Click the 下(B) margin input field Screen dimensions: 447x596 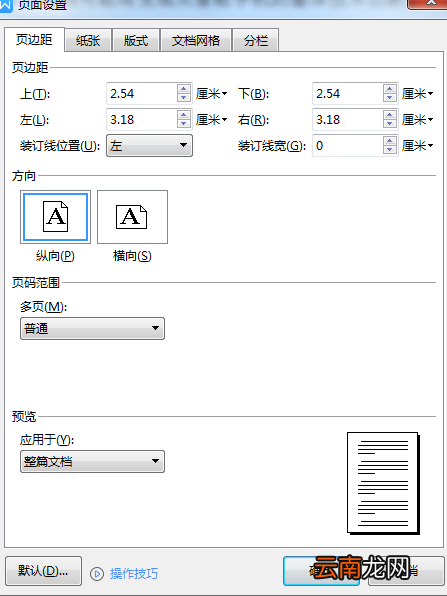(347, 94)
